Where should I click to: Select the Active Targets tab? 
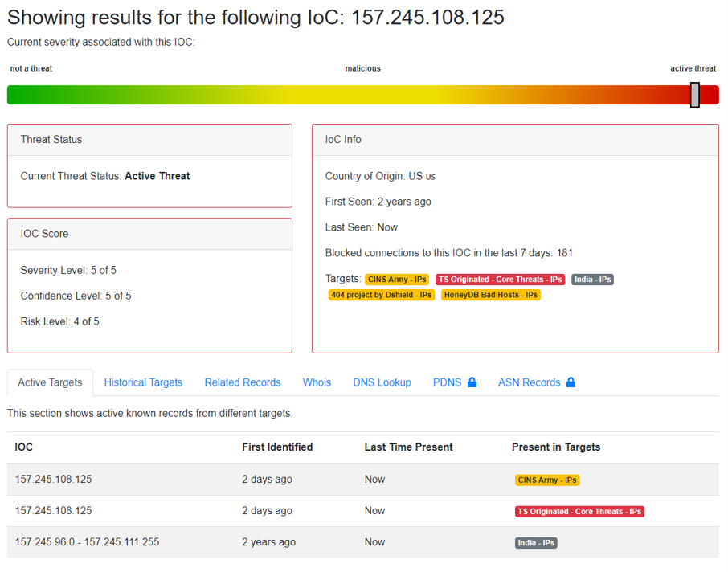(50, 382)
